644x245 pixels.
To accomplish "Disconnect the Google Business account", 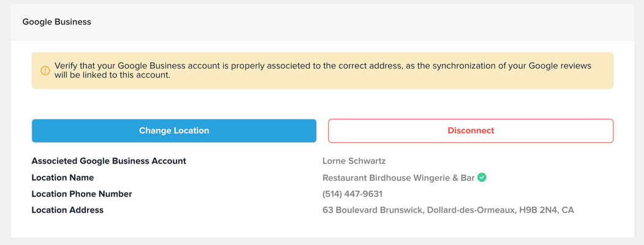I will tap(471, 130).
